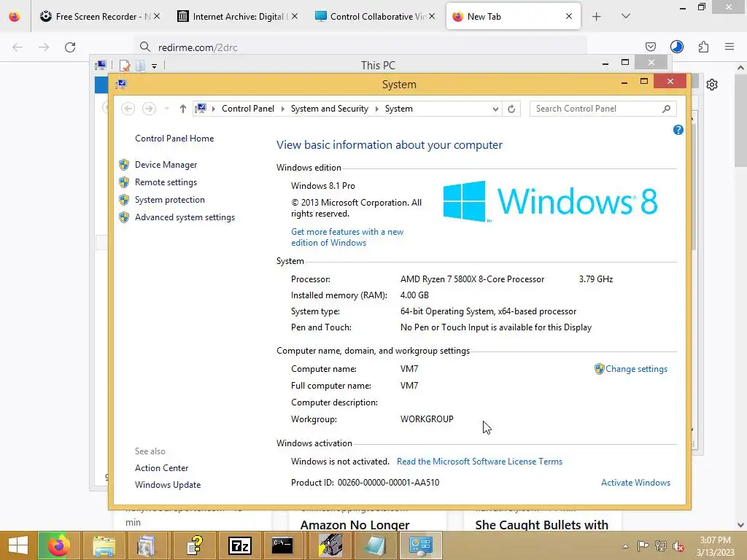Click the browser forward arrow
This screenshot has width=747, height=560.
click(x=44, y=47)
